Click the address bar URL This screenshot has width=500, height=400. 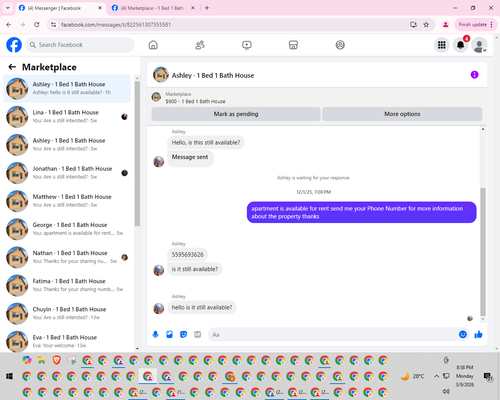pyautogui.click(x=116, y=25)
